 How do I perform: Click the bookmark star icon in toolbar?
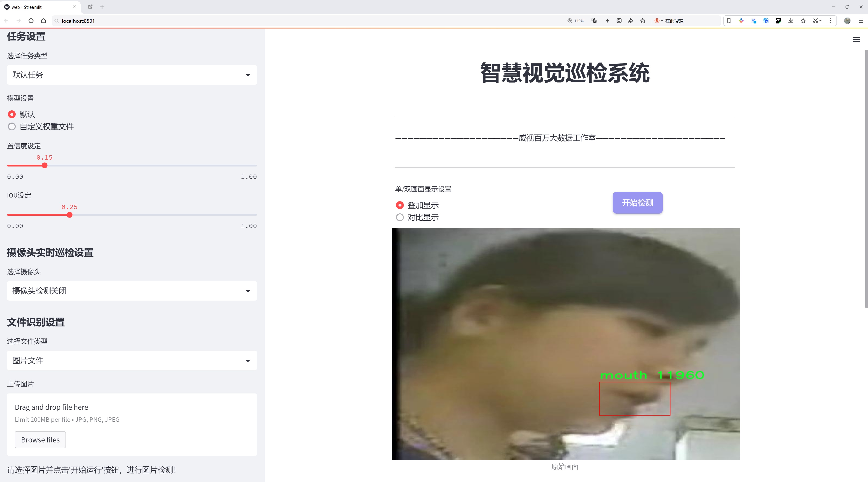[x=803, y=20]
